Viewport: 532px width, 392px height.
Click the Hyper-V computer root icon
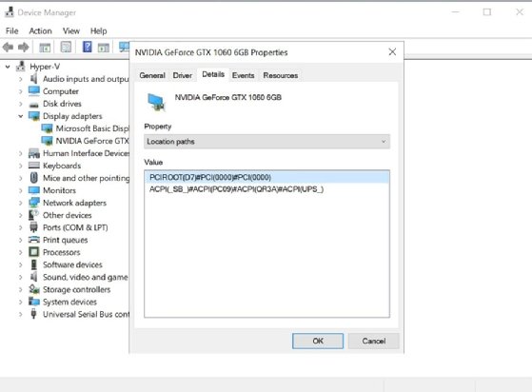click(x=21, y=66)
